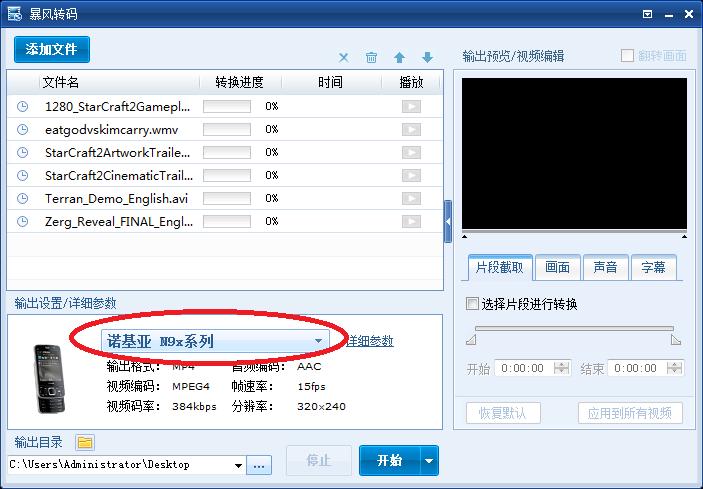
Task: Switch to 片段截取 tab
Action: 500,268
